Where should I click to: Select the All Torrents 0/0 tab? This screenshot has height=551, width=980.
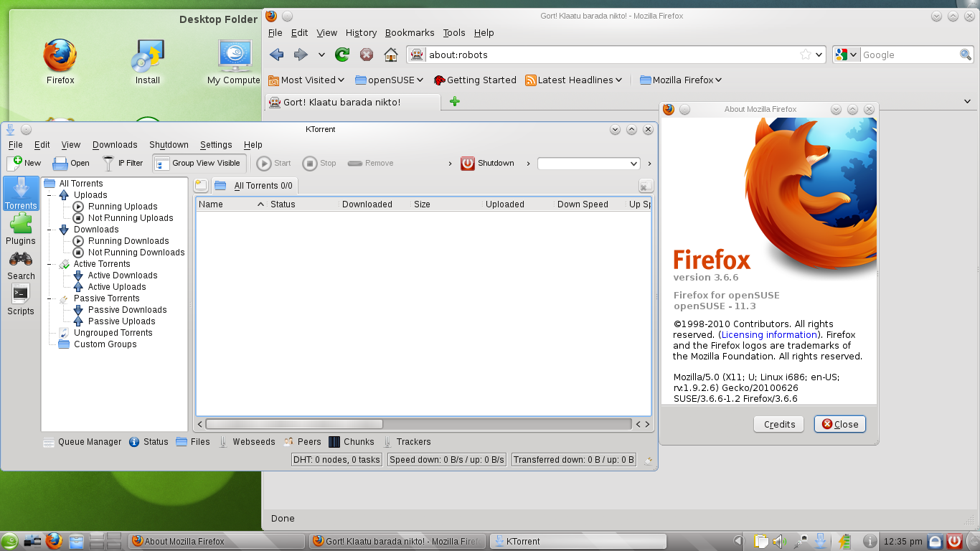pos(255,185)
